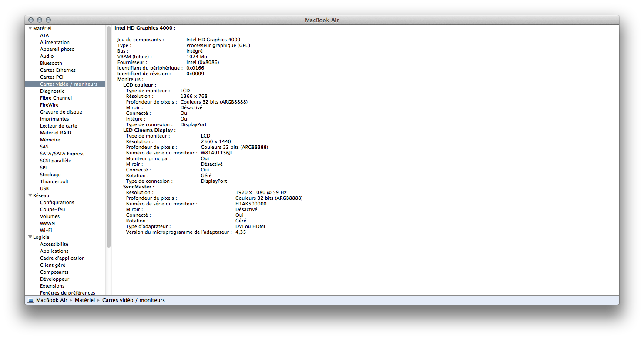Select Composants software entry
Viewport: 644px width, 339px height.
point(54,272)
